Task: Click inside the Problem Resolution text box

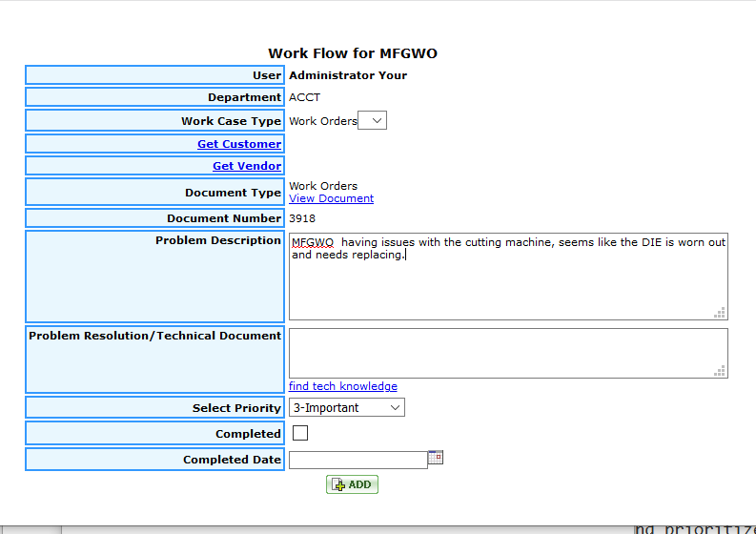Action: click(x=507, y=353)
